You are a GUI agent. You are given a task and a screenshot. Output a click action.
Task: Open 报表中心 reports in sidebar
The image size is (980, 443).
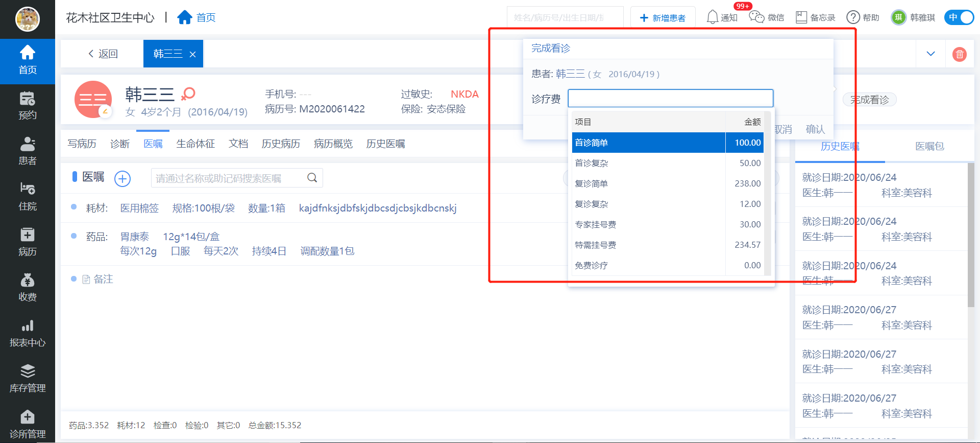(28, 334)
